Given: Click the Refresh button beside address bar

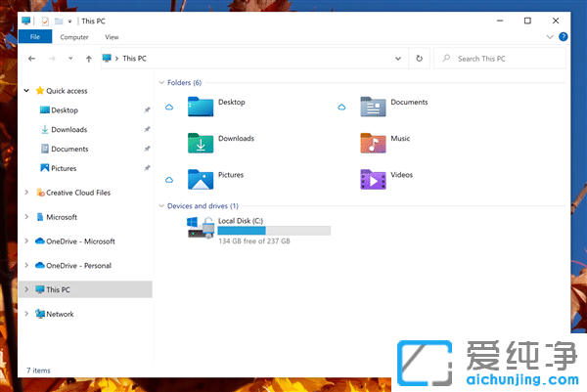Looking at the screenshot, I should coord(419,59).
